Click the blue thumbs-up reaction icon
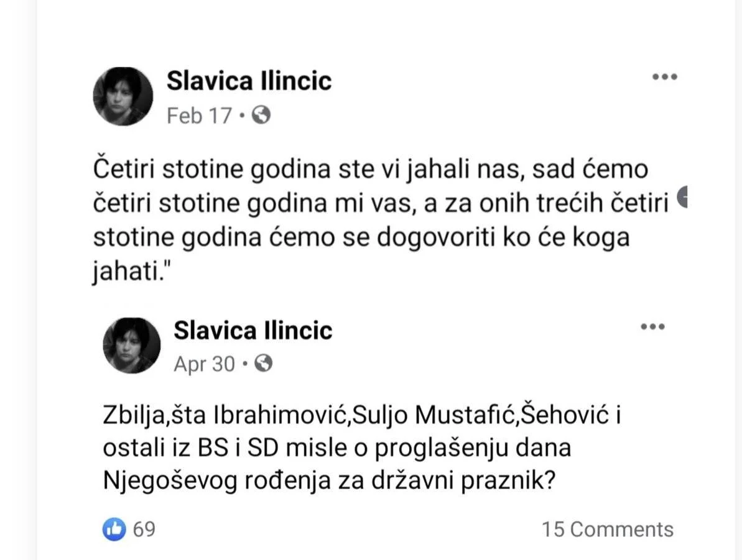This screenshot has height=560, width=742. [x=114, y=529]
